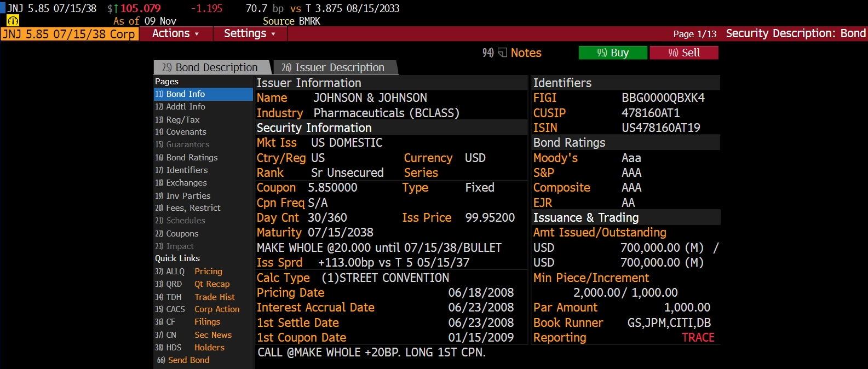868x369 pixels.
Task: Click the issuer name JOHNSON & JOHNSON
Action: [x=370, y=98]
